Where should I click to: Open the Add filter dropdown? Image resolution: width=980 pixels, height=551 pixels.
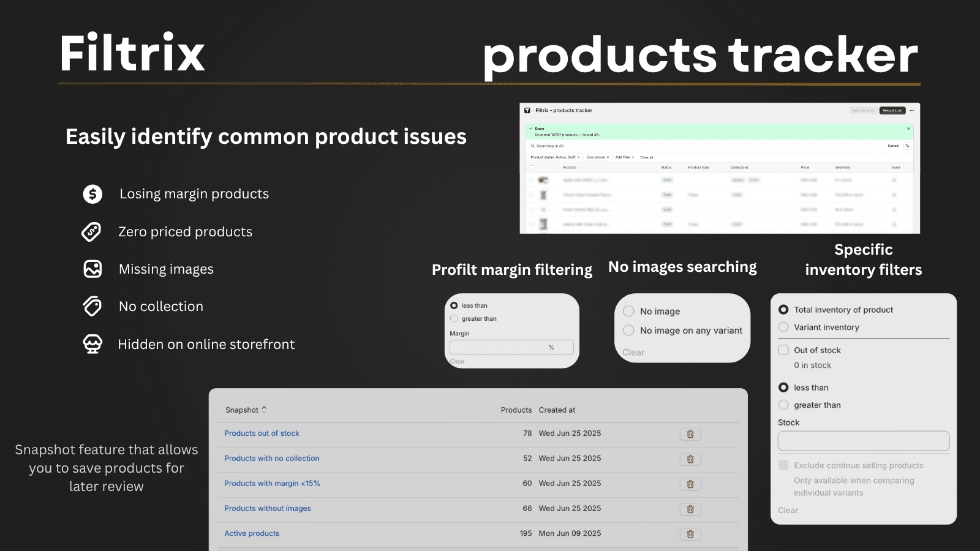[625, 157]
